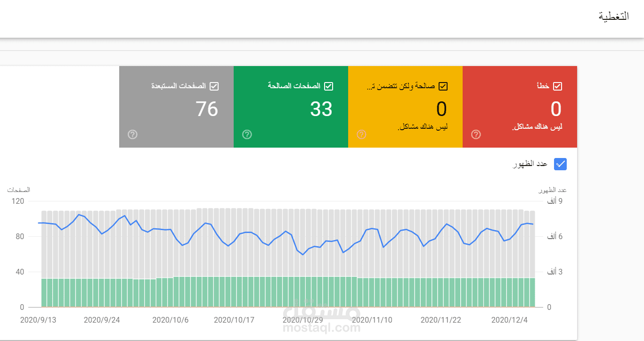
Task: Click the help icon in green valid pages card
Action: [247, 134]
